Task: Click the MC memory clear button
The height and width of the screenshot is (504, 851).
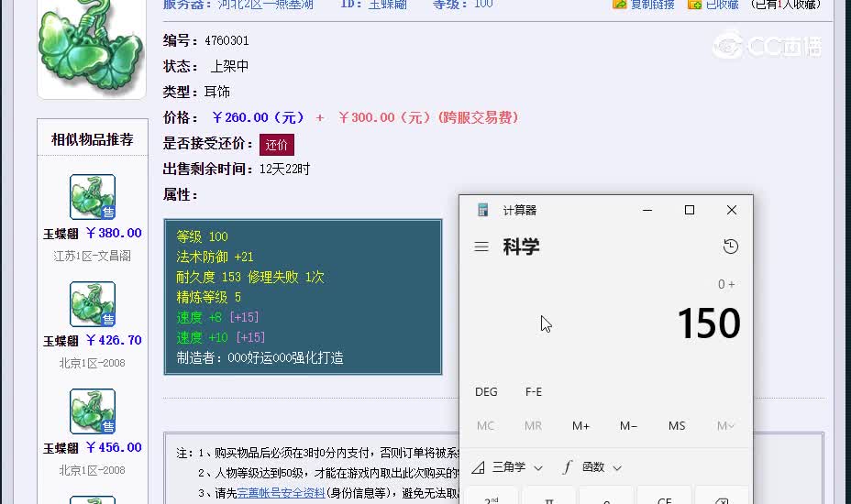Action: 485,426
